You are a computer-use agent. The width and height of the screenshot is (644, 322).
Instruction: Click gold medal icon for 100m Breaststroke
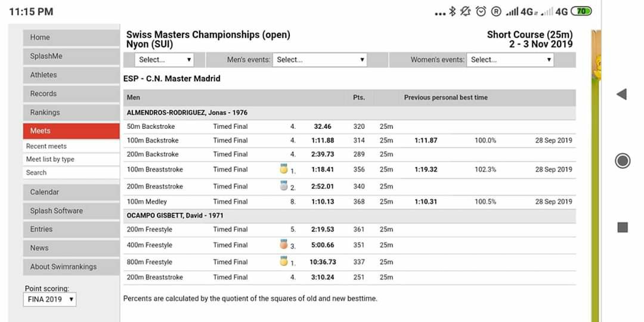tap(284, 169)
